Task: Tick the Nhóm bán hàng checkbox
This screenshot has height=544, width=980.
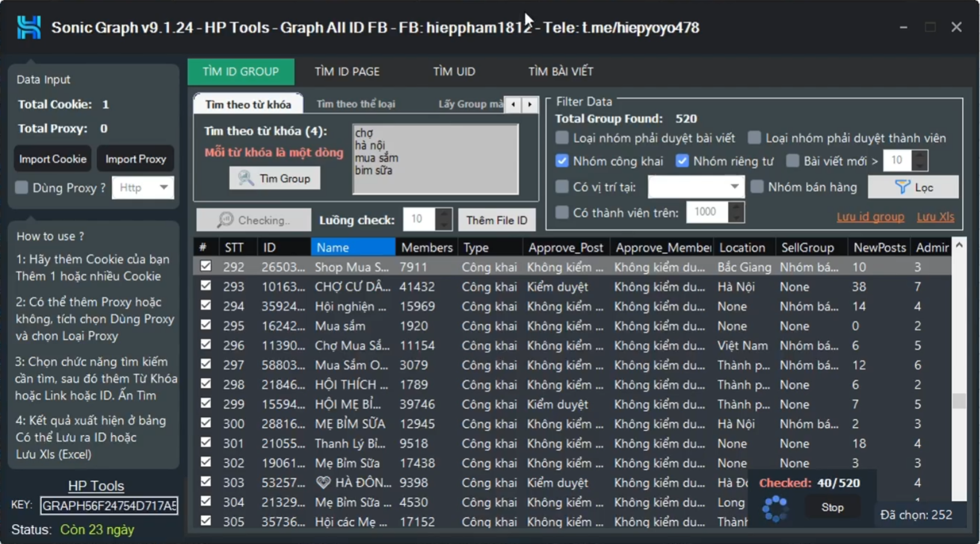Action: pos(757,187)
